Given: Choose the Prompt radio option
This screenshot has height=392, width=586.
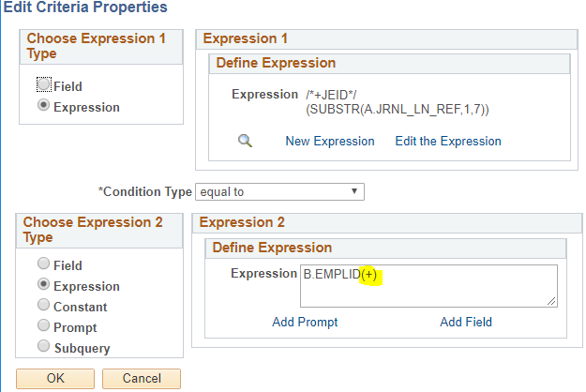Looking at the screenshot, I should click(44, 325).
